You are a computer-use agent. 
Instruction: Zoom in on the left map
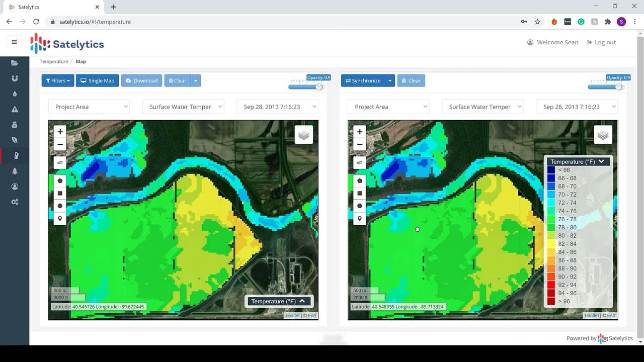coord(60,132)
